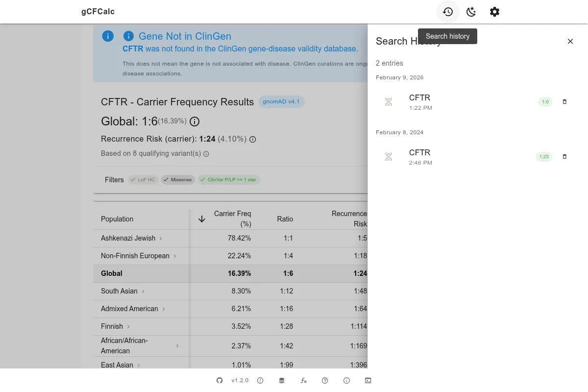Click the help question-mark icon in footer
The image size is (588, 392).
tap(325, 380)
